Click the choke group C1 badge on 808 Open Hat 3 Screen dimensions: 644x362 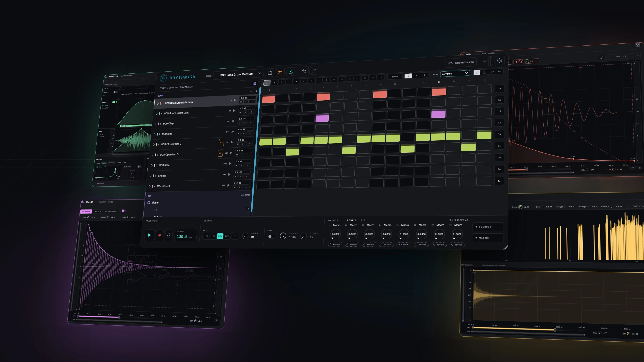click(x=220, y=153)
